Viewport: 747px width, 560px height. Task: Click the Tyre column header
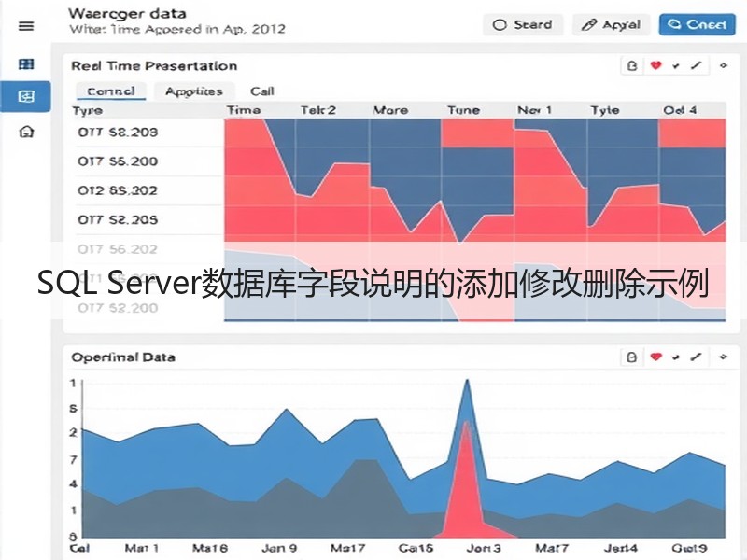87,110
